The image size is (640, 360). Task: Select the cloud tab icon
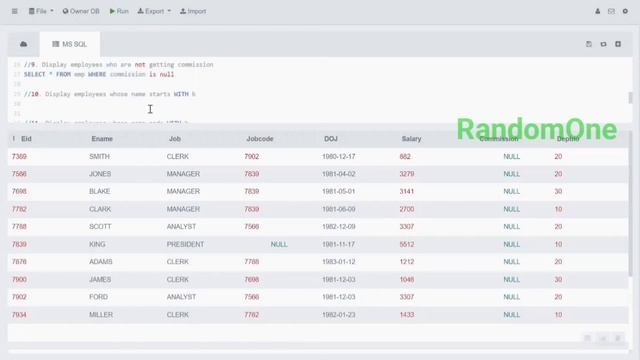24,44
